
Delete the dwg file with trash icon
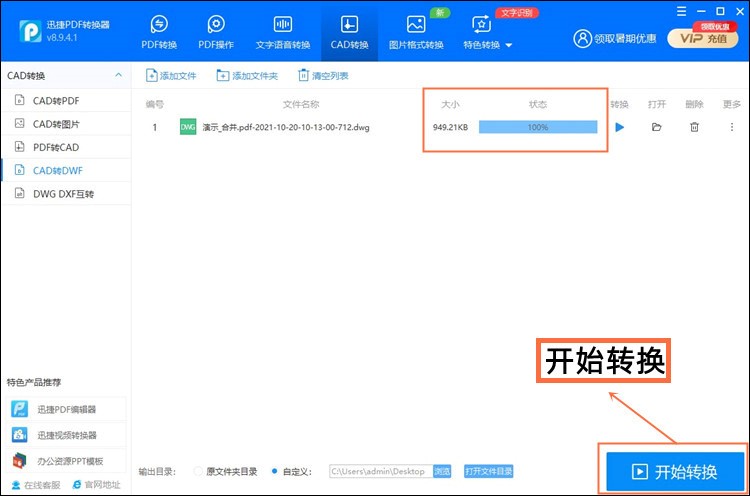pos(694,127)
